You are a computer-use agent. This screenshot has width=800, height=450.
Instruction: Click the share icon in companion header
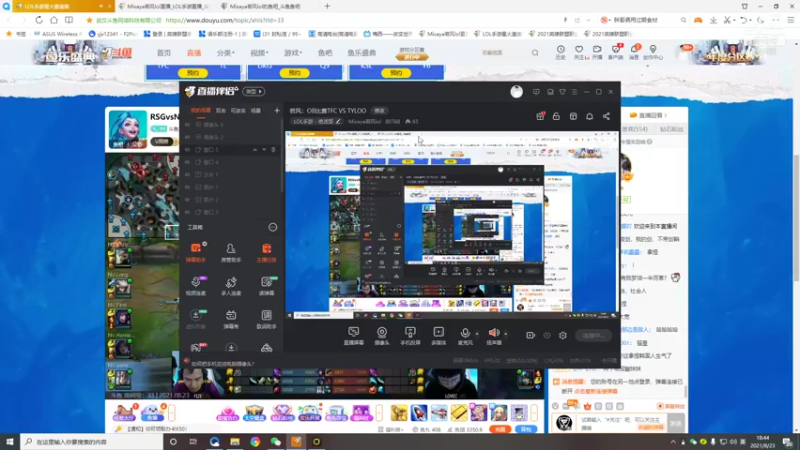click(606, 116)
